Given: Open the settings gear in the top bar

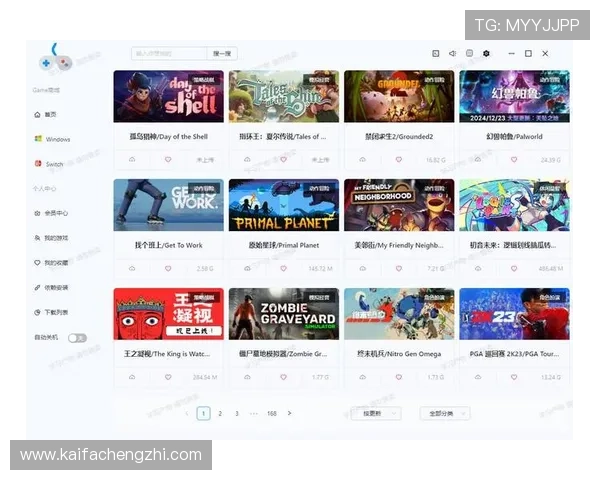Looking at the screenshot, I should pyautogui.click(x=486, y=54).
